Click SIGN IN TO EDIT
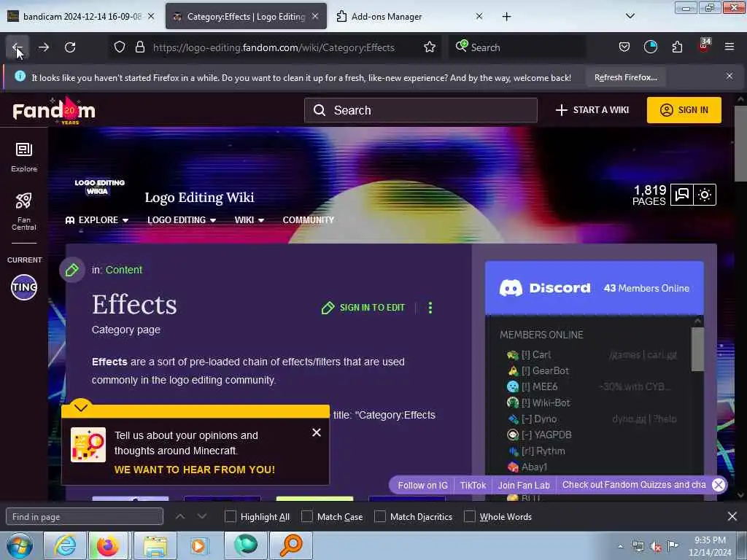Image resolution: width=747 pixels, height=560 pixels. pyautogui.click(x=363, y=308)
